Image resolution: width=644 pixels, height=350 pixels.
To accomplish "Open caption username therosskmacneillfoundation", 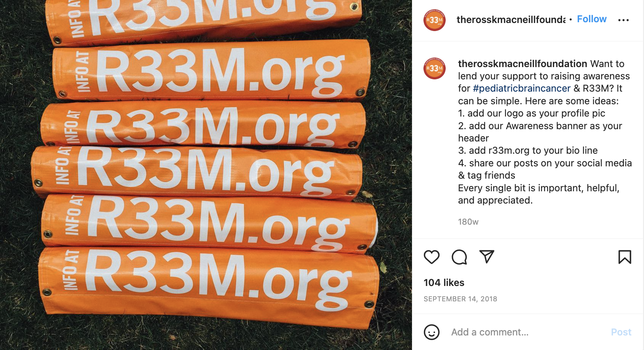I will tap(523, 64).
